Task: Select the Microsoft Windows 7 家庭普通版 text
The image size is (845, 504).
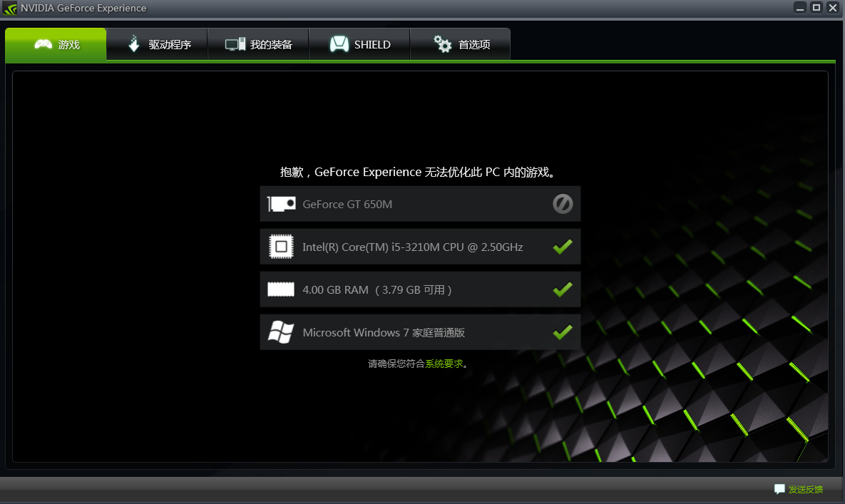Action: (384, 333)
